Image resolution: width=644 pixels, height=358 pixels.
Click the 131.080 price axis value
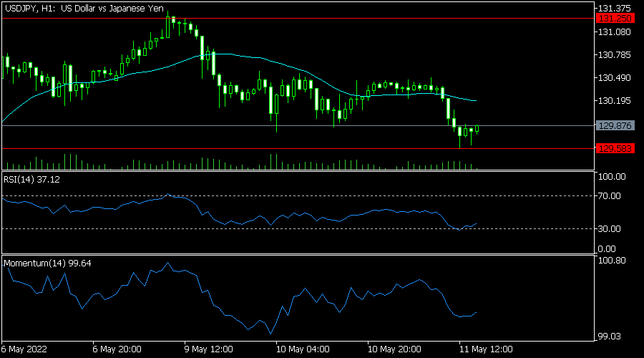click(x=614, y=32)
